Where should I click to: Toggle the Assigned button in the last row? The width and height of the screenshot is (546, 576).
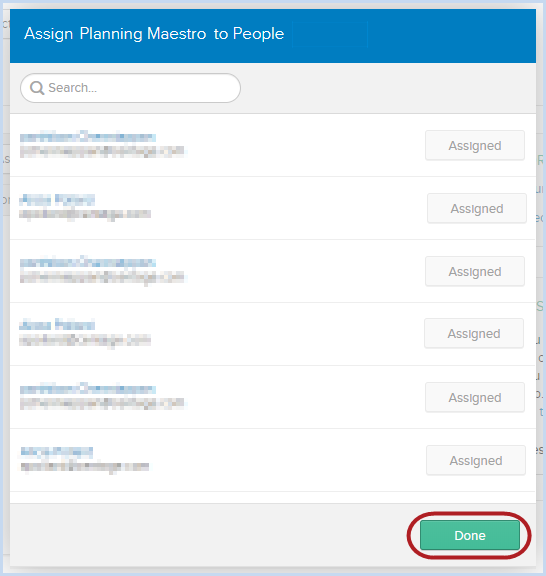[x=476, y=460]
